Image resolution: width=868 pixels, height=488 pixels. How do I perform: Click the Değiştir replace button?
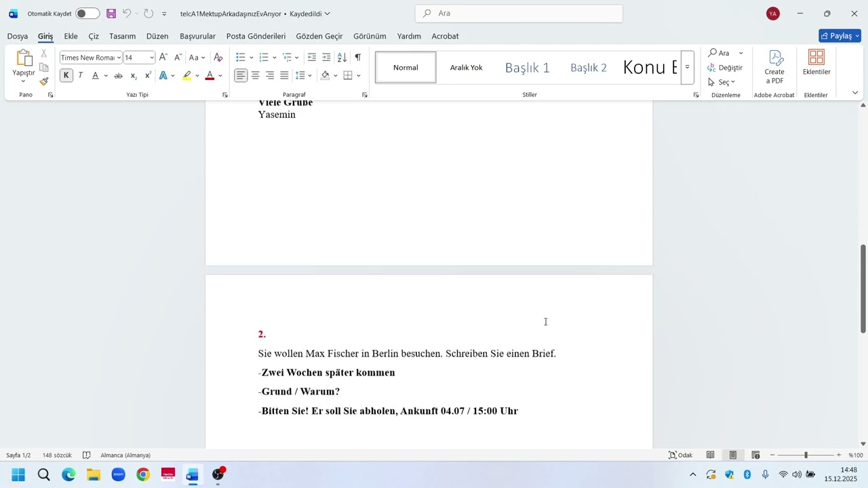pos(725,68)
